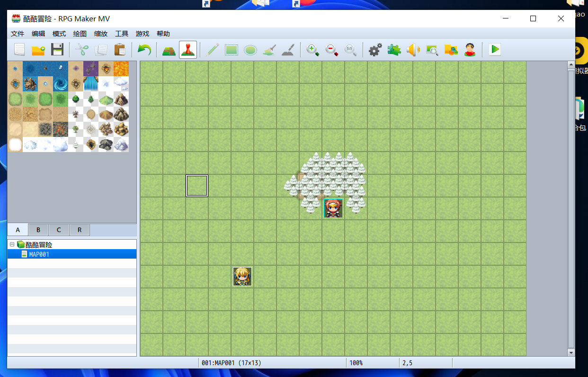Select the blonde character event on the map
The image size is (588, 377).
pos(242,277)
